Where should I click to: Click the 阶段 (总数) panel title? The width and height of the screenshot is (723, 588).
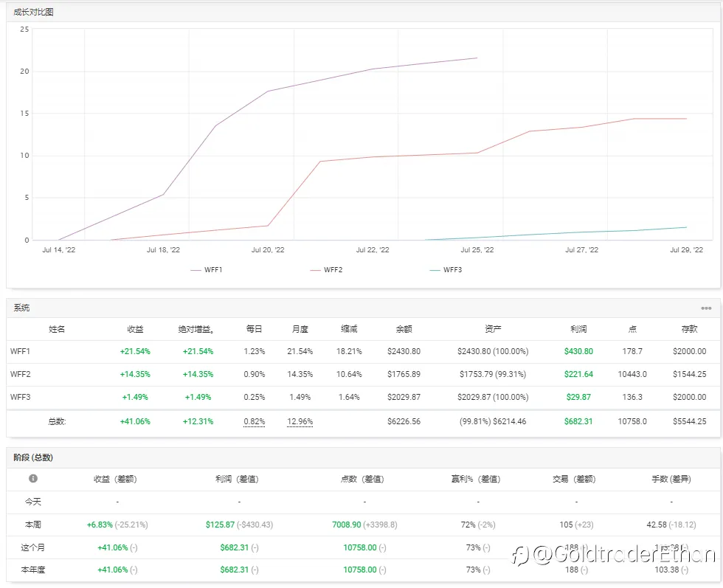[x=33, y=457]
